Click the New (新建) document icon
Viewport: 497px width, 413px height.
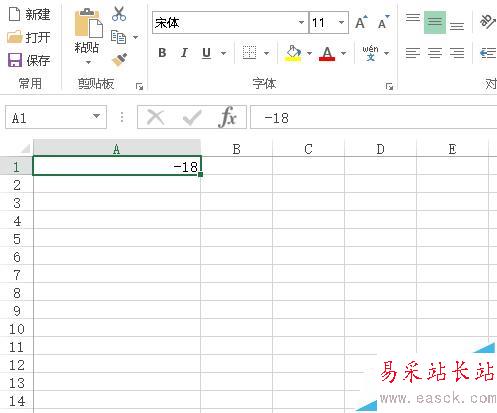click(14, 15)
